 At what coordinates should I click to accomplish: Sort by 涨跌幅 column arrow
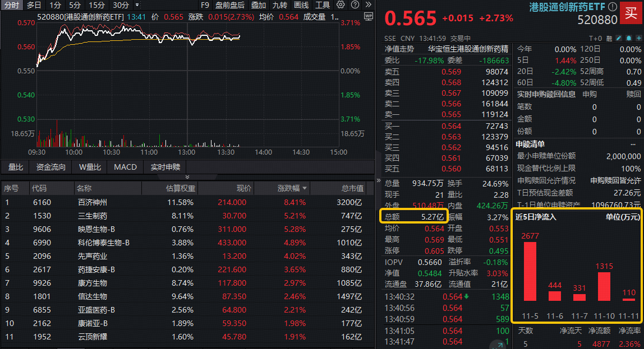tap(305, 188)
